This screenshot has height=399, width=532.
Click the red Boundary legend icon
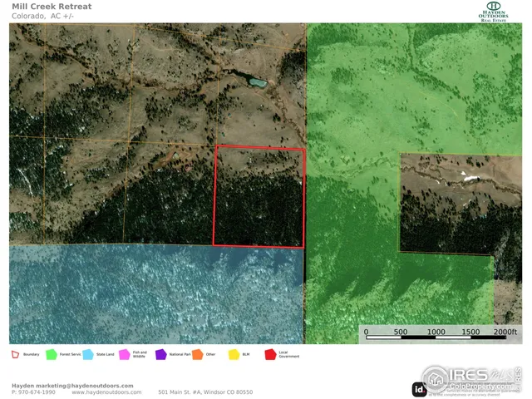(15, 355)
